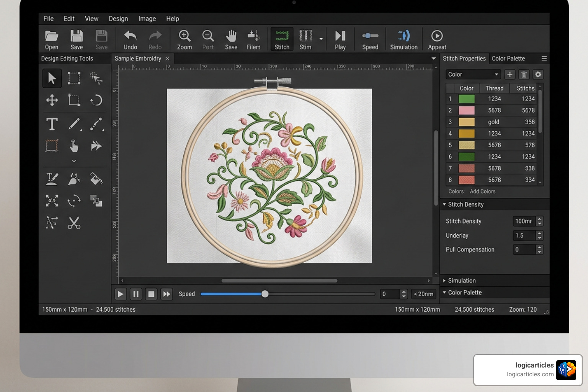Open the View menu
The image size is (588, 392).
click(x=91, y=18)
